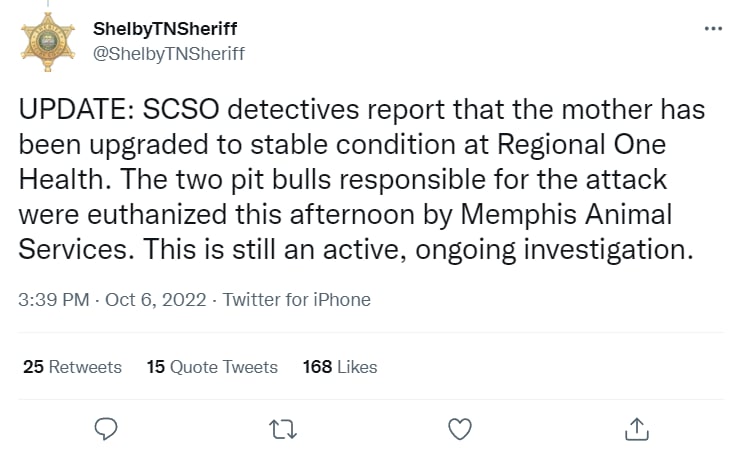Open the bold ShelbyTNSheriff display name

click(x=165, y=29)
